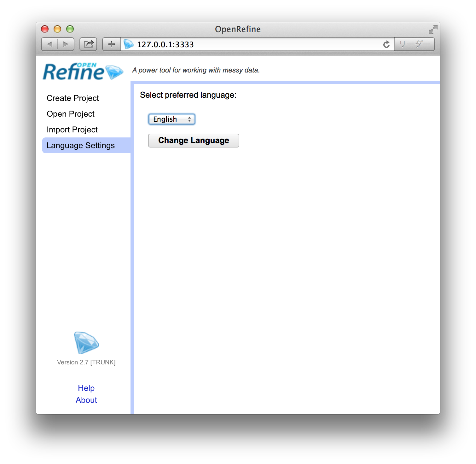This screenshot has width=476, height=464.
Task: Reload the page using the refresh icon
Action: pyautogui.click(x=386, y=44)
